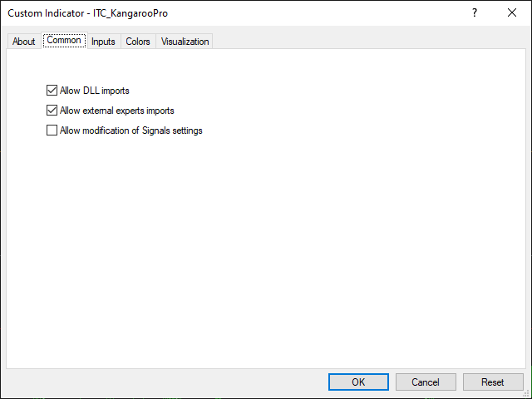
Task: Switch to the About tab
Action: 23,42
